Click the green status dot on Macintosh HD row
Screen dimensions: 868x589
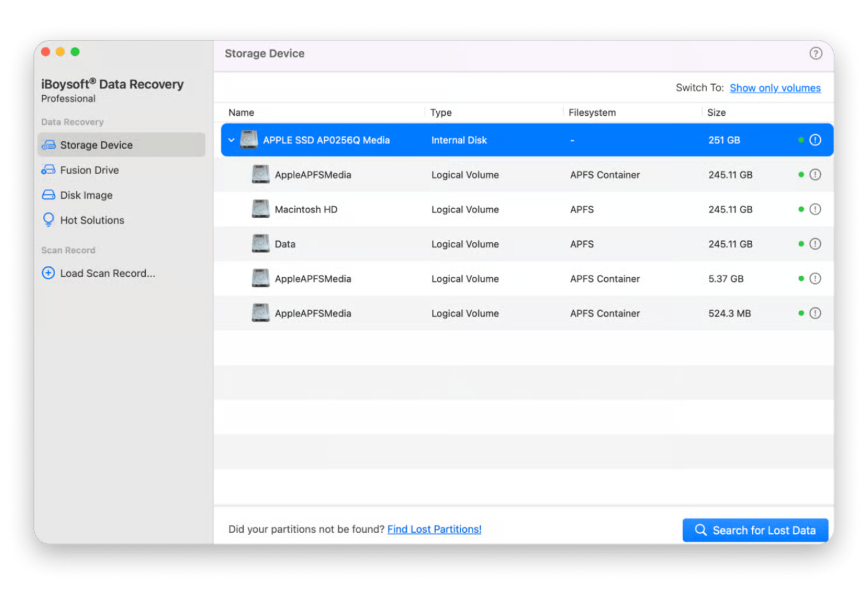801,209
